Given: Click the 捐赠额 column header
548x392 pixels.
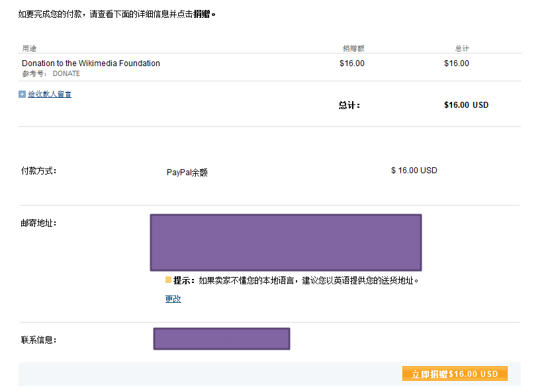Looking at the screenshot, I should point(353,48).
